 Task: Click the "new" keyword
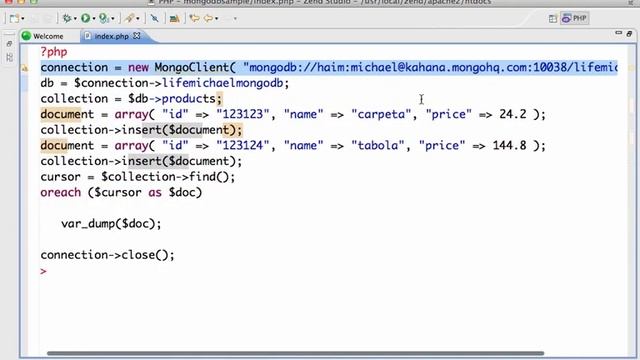point(138,67)
